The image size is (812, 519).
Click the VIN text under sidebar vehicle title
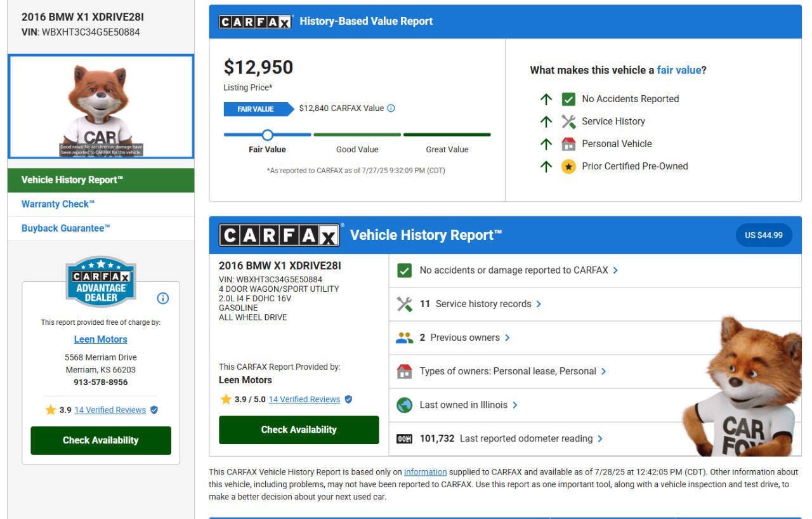(81, 32)
